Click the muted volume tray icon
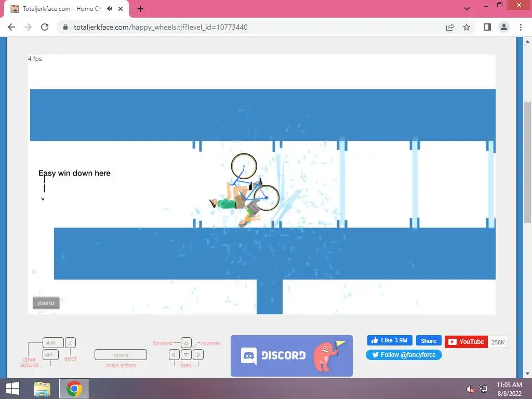 [x=470, y=389]
